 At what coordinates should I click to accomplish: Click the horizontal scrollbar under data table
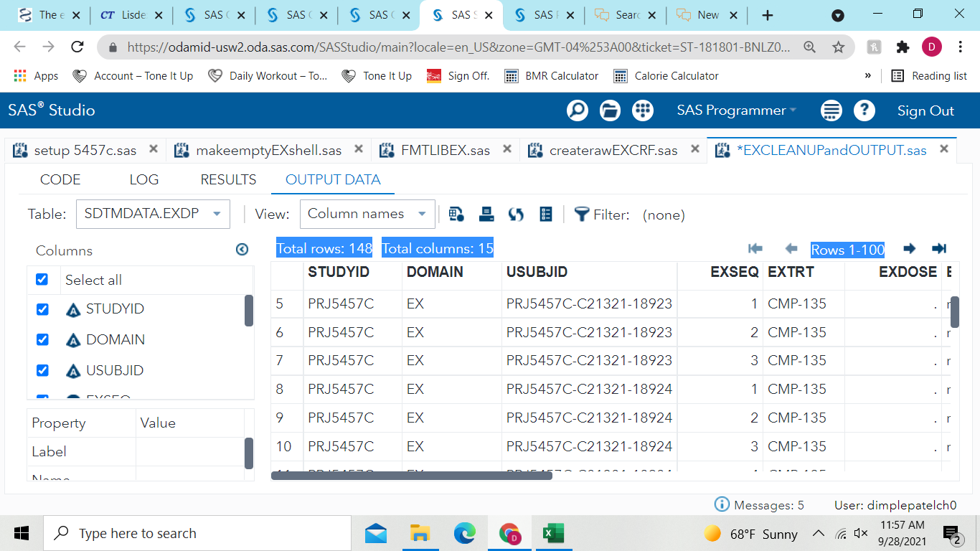point(411,475)
